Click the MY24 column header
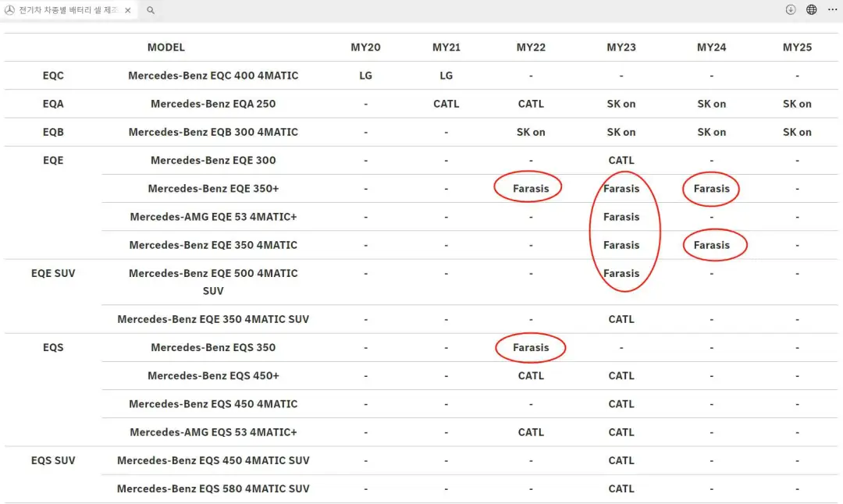This screenshot has height=504, width=843. click(x=711, y=48)
